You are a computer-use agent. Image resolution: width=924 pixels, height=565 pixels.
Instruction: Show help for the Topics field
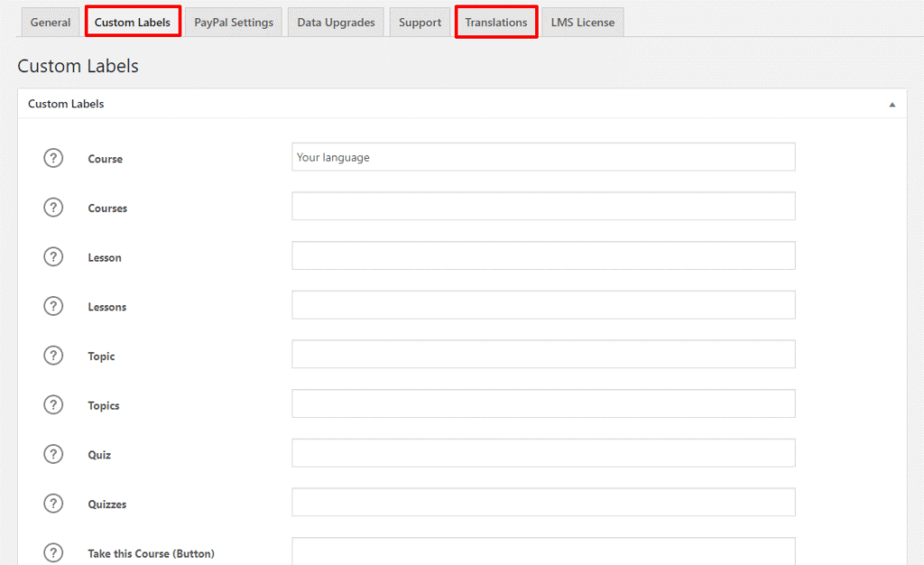pyautogui.click(x=53, y=404)
